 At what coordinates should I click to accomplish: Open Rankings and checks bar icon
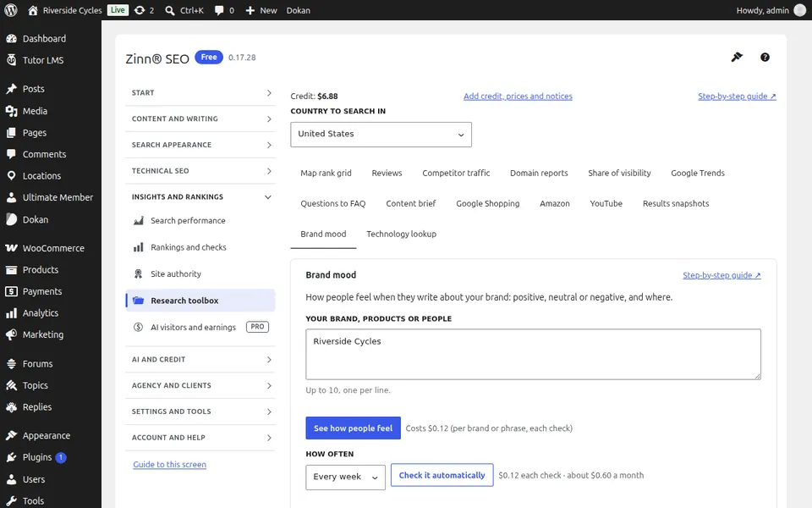point(138,247)
